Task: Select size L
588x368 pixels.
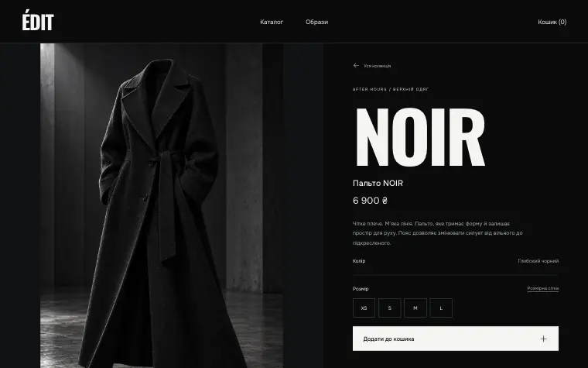Action: click(x=441, y=308)
